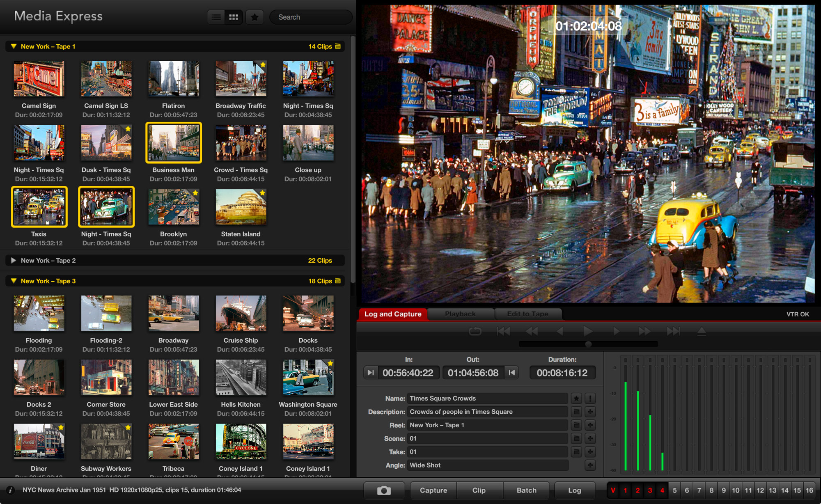Collapse the New York – Tape 1 bin
This screenshot has width=821, height=504.
[x=14, y=46]
